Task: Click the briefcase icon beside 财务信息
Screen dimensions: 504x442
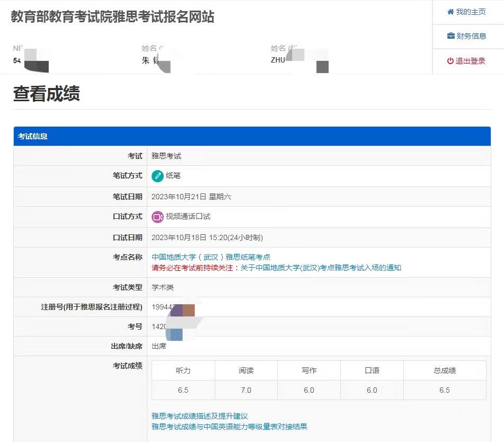Action: 451,36
